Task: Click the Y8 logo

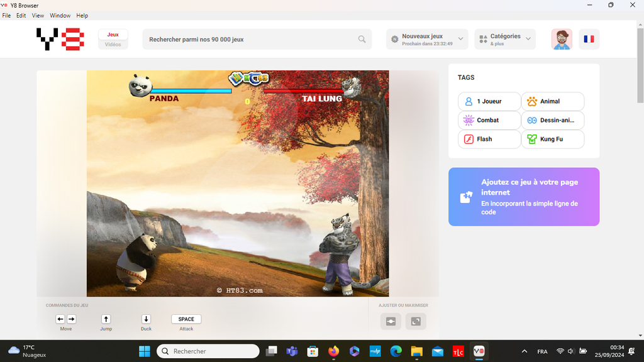Action: coord(60,39)
